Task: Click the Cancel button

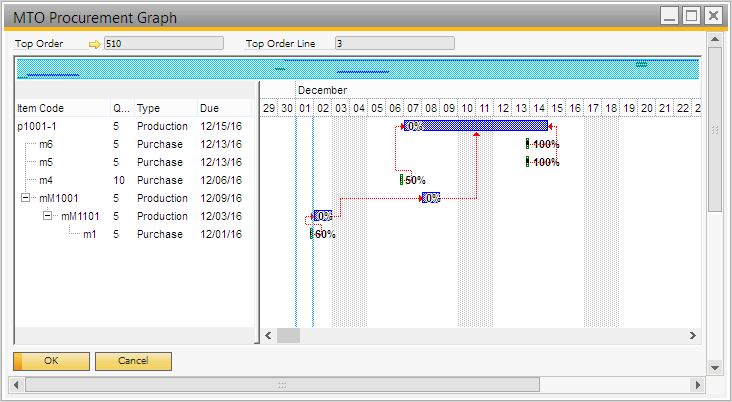Action: coord(133,360)
